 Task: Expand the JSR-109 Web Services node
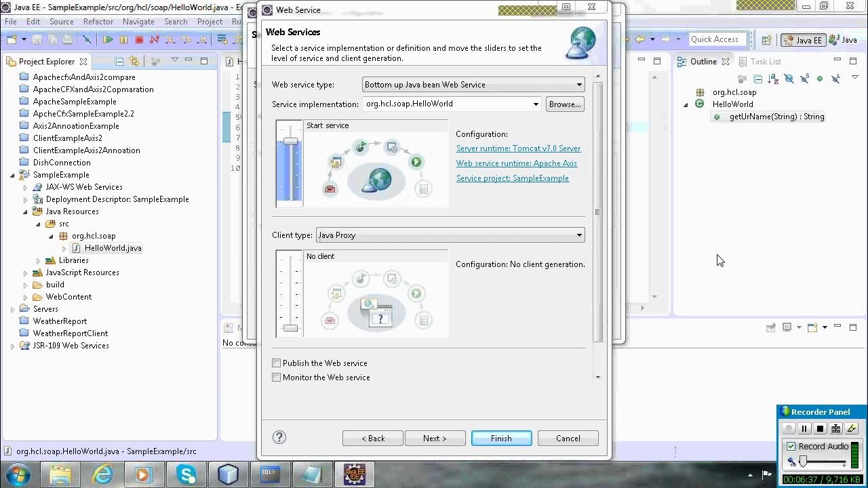click(x=12, y=346)
